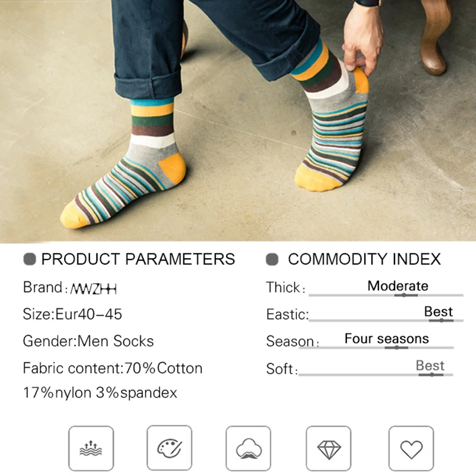Click the paint palette icon
476x476 pixels.
click(170, 448)
